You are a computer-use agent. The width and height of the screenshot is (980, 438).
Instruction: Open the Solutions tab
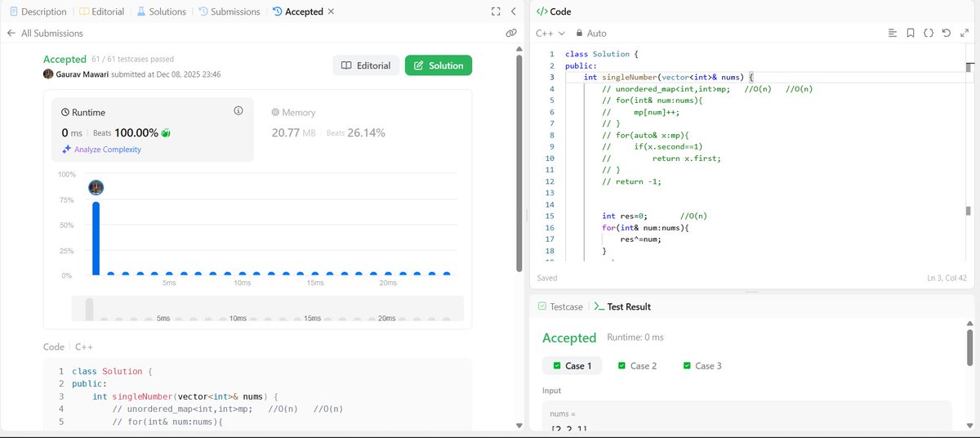tap(161, 11)
